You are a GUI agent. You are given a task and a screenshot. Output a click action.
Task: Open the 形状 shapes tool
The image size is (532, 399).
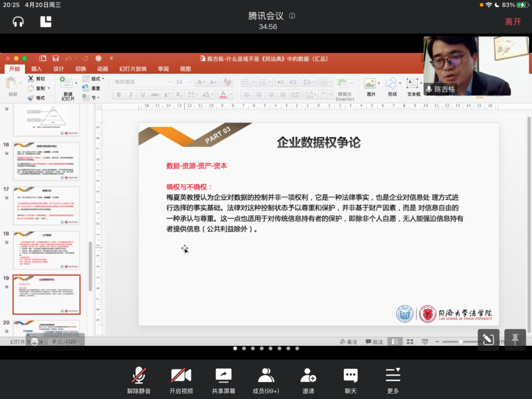[x=392, y=87]
